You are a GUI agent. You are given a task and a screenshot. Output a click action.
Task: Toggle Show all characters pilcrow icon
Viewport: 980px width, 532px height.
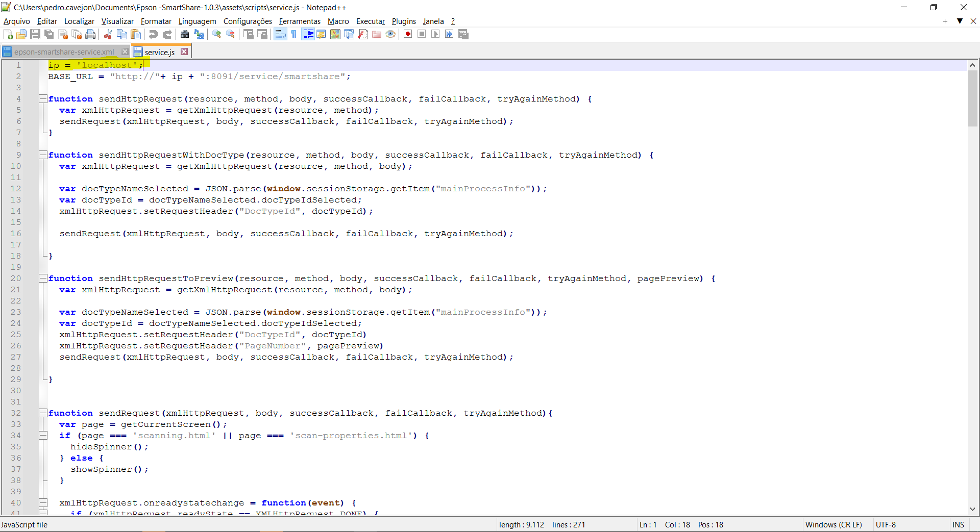[x=294, y=34]
